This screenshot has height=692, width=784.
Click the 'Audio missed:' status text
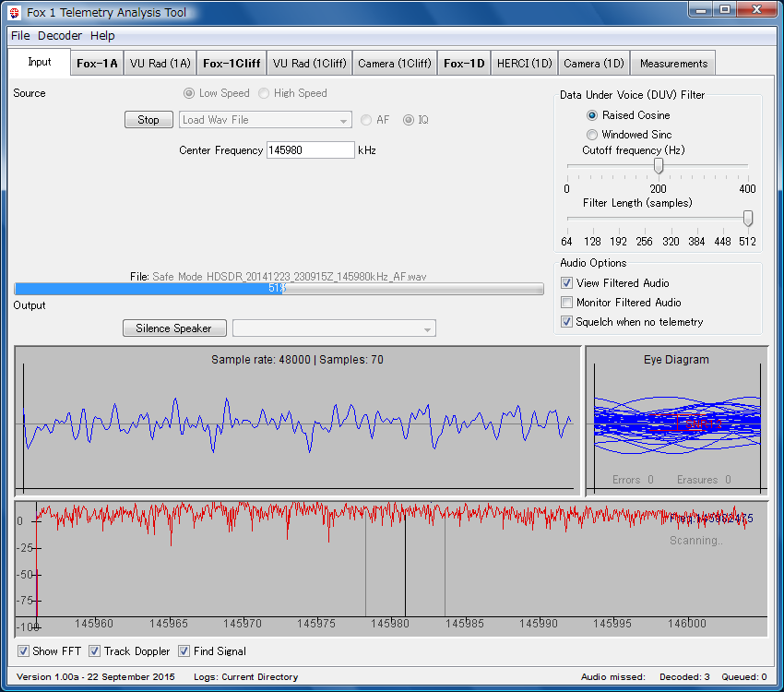[613, 677]
